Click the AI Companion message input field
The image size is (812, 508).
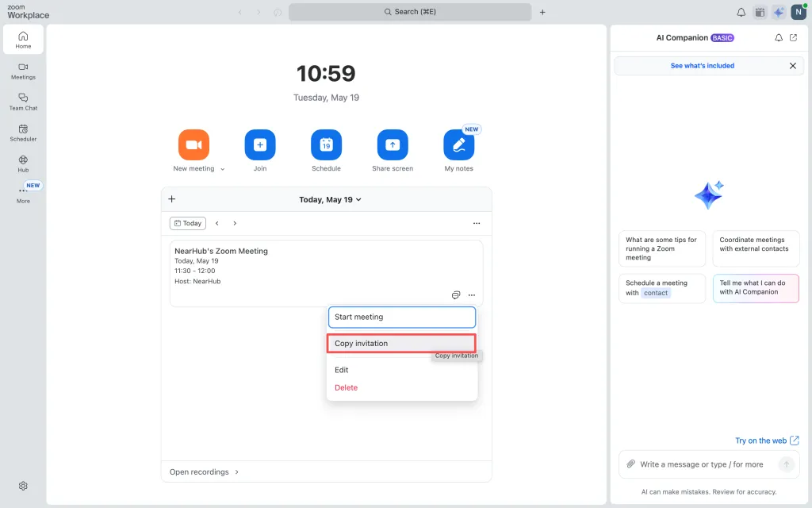[x=702, y=464]
